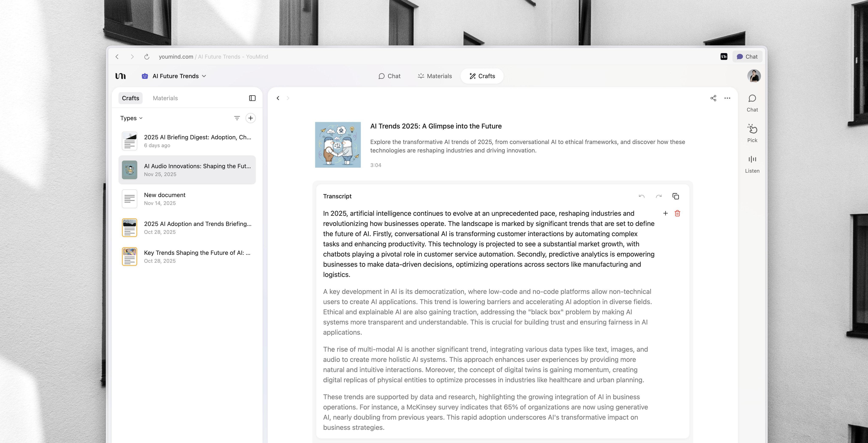Open Chat from the top right corner

[747, 57]
